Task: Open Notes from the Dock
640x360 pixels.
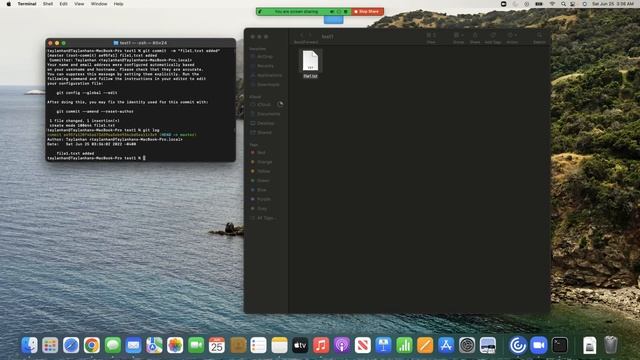Action: coord(279,345)
